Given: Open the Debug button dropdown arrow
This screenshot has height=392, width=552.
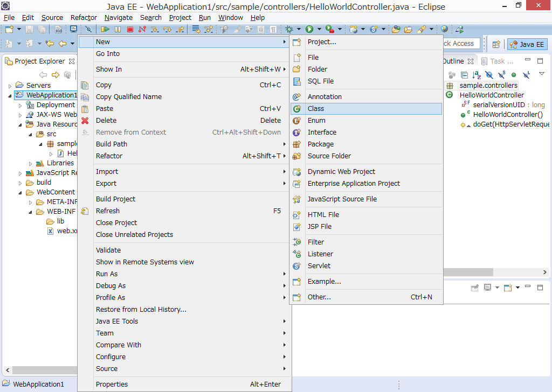Looking at the screenshot, I should click(299, 29).
